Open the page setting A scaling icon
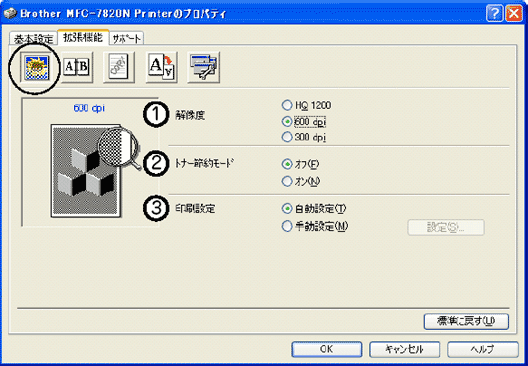This screenshot has width=528, height=366. [x=161, y=67]
